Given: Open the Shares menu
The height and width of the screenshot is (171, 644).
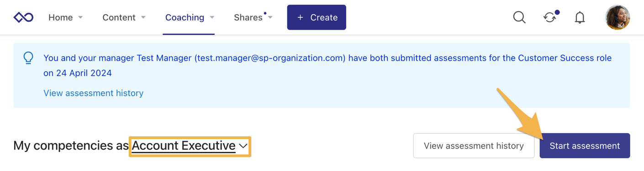Looking at the screenshot, I should coord(248,17).
